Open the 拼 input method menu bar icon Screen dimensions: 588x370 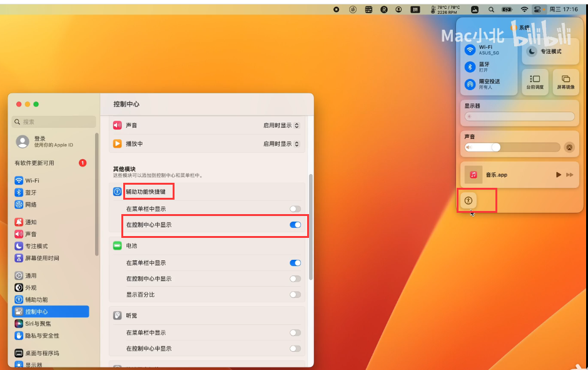click(415, 9)
